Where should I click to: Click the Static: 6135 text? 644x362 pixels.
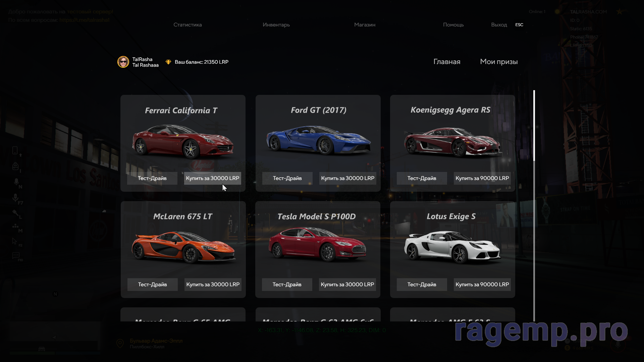click(x=581, y=29)
